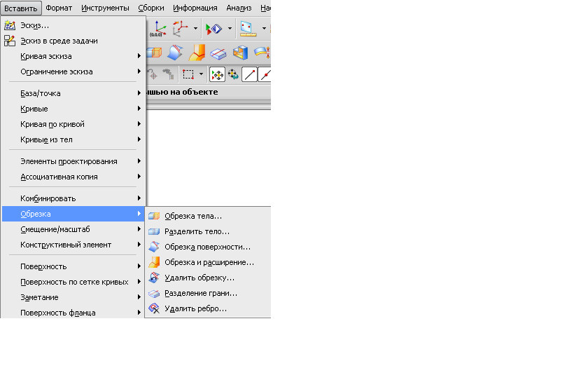Expand the Ограничение эскиза submenu

click(73, 71)
